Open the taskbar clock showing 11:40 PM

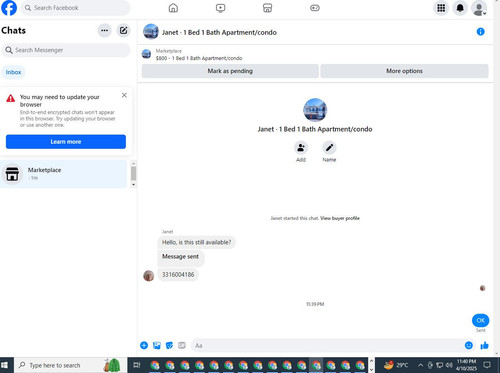[466, 365]
